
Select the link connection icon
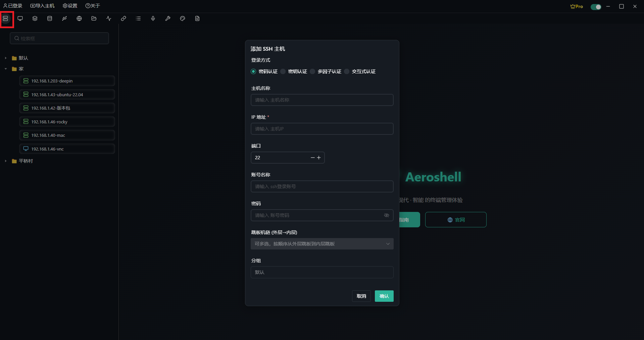[123, 18]
